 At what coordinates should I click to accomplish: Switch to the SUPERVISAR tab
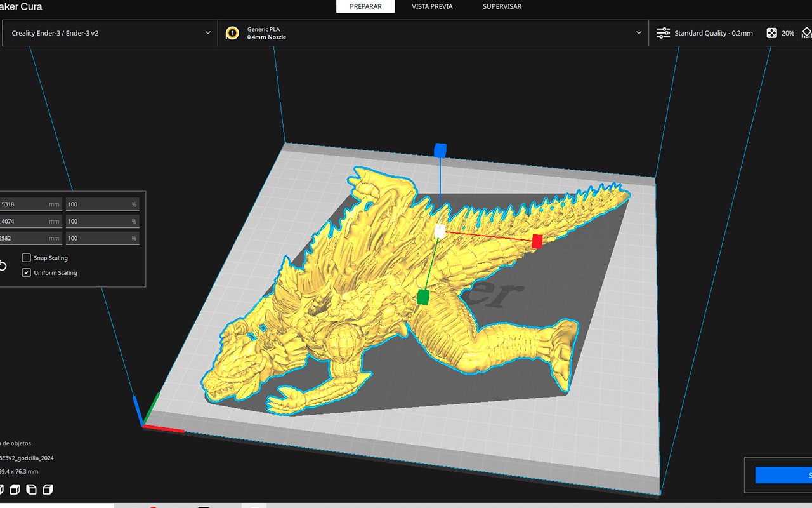click(x=502, y=6)
